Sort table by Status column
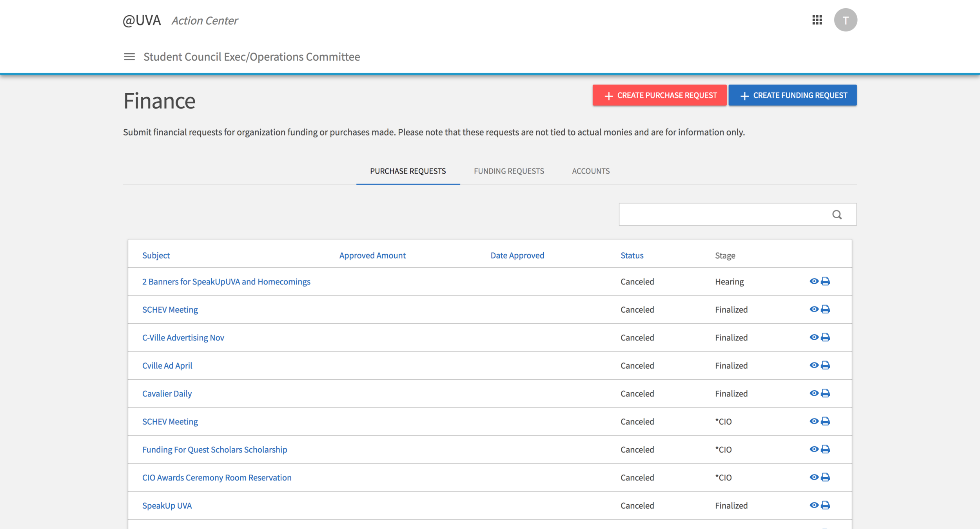The height and width of the screenshot is (529, 980). pos(632,255)
